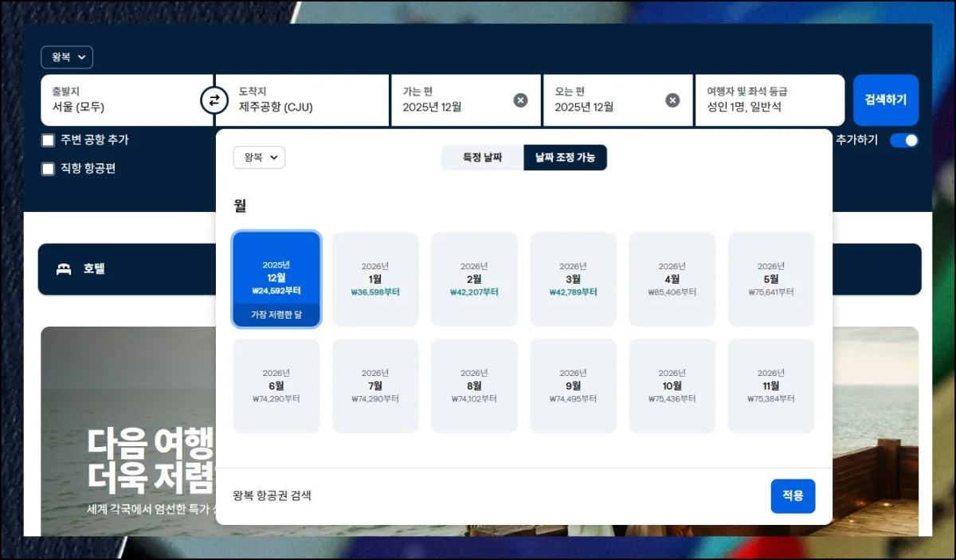
Task: Select the 2025년 12월 cheapest month tile
Action: coord(276,279)
